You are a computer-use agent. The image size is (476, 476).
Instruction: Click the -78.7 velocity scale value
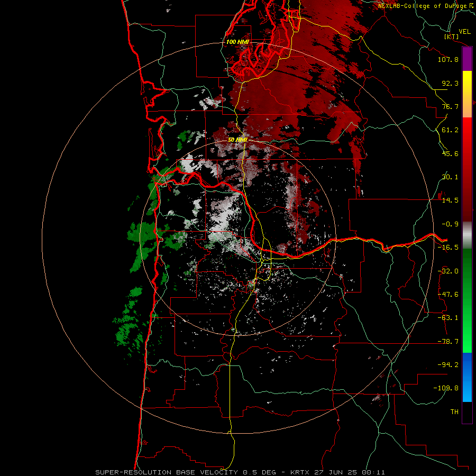(x=448, y=342)
